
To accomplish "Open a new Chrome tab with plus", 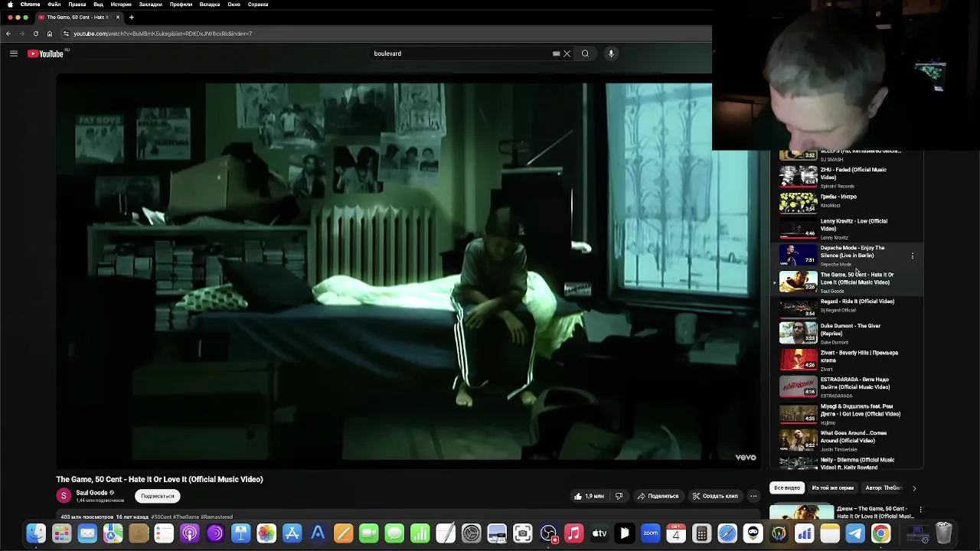I will pos(132,17).
